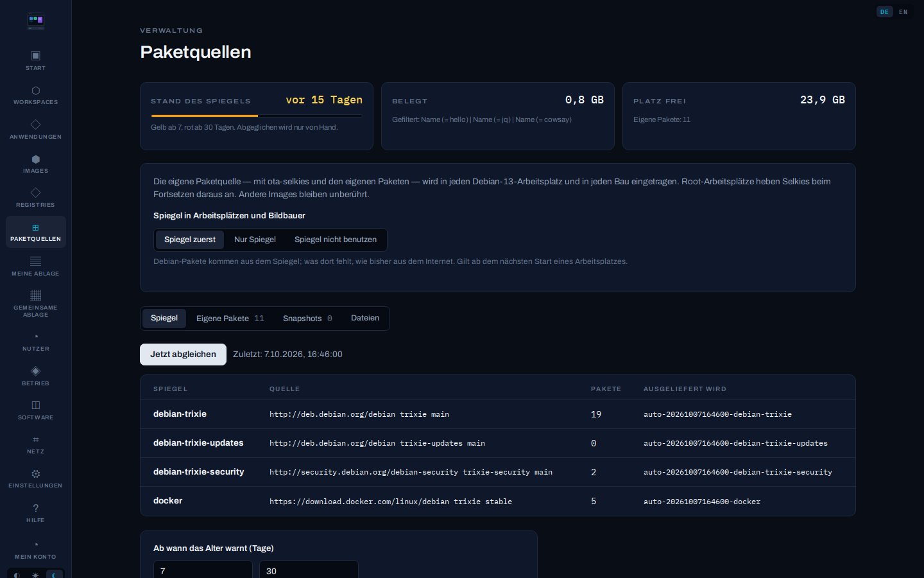The width and height of the screenshot is (924, 578).
Task: Open Einstellungen gear in sidebar
Action: coord(36,478)
